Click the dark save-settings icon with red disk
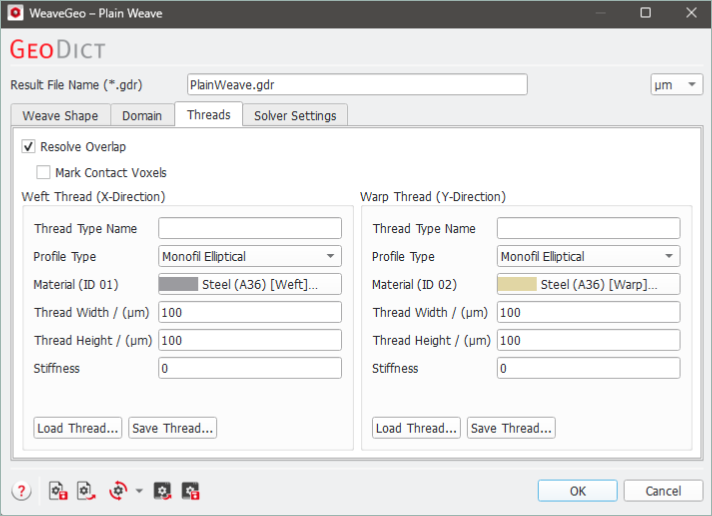This screenshot has width=712, height=516. 190,491
